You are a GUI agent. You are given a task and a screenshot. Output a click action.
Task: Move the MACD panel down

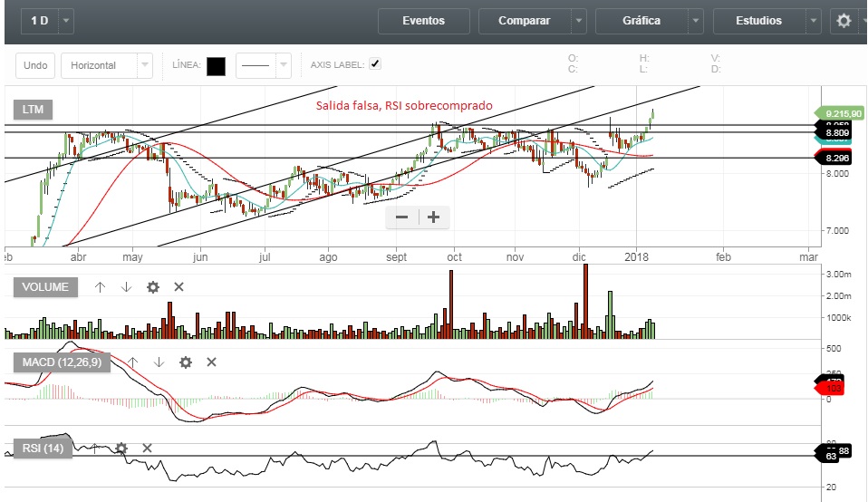pyautogui.click(x=159, y=362)
